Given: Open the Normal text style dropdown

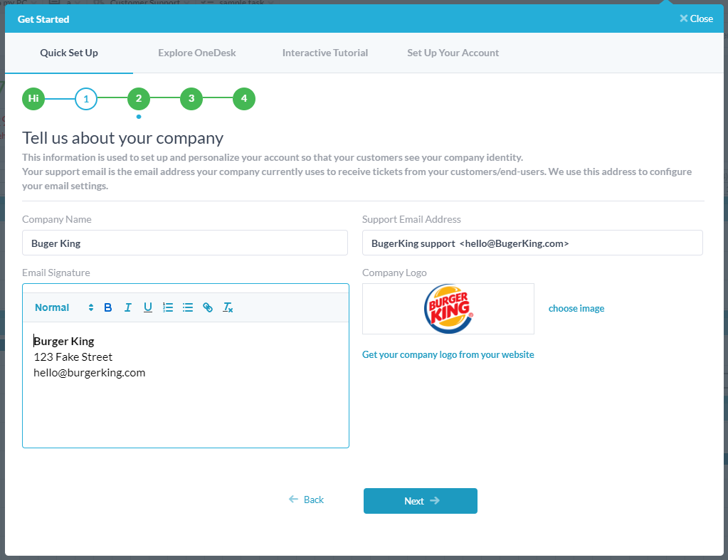Looking at the screenshot, I should pyautogui.click(x=64, y=307).
